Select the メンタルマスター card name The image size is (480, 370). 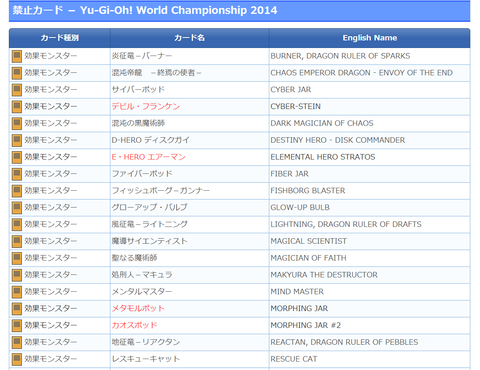click(x=142, y=292)
